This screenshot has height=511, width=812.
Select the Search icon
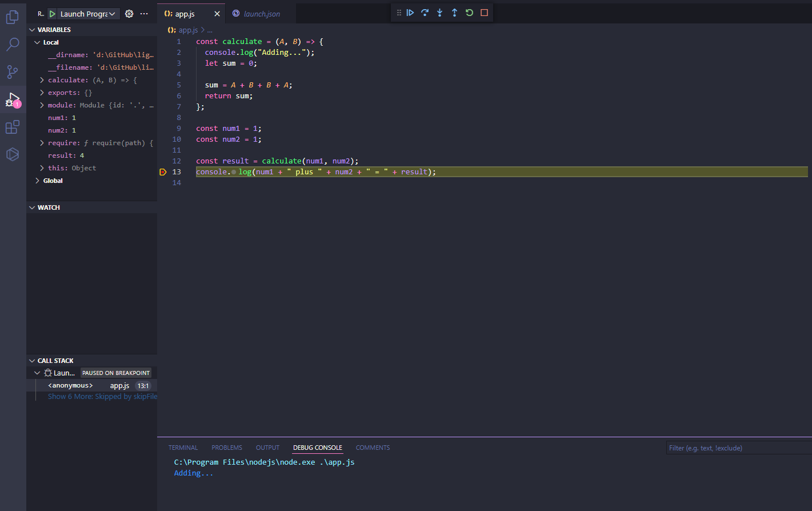12,43
